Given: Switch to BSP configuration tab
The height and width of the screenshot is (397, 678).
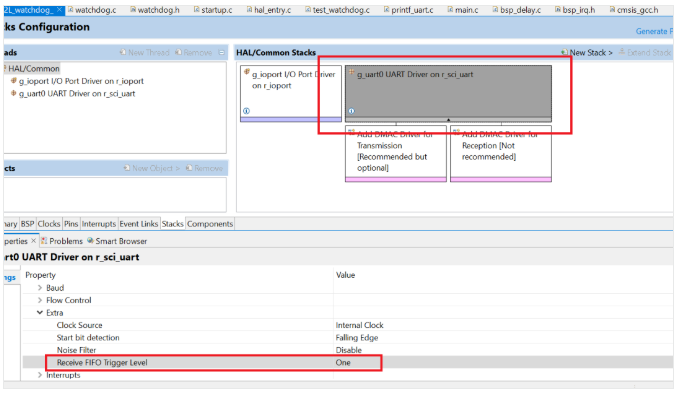Looking at the screenshot, I should pos(27,224).
